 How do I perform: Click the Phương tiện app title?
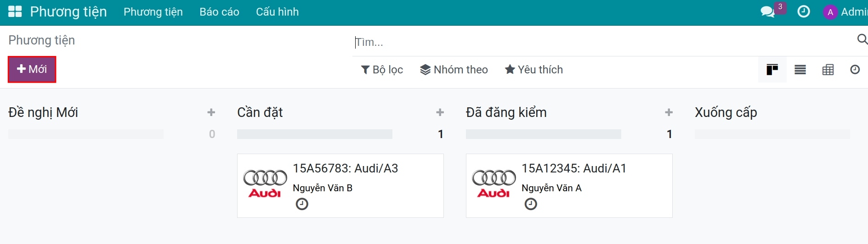pos(68,11)
